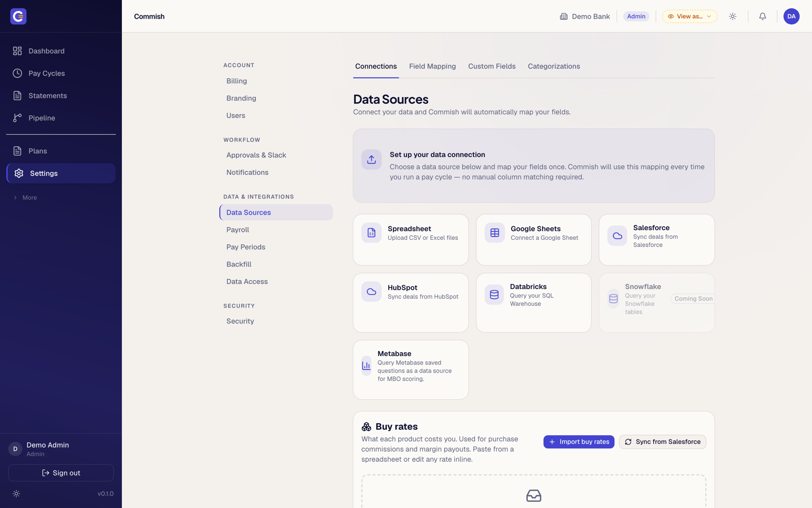Open the View as dropdown
This screenshot has height=508, width=812.
point(690,16)
